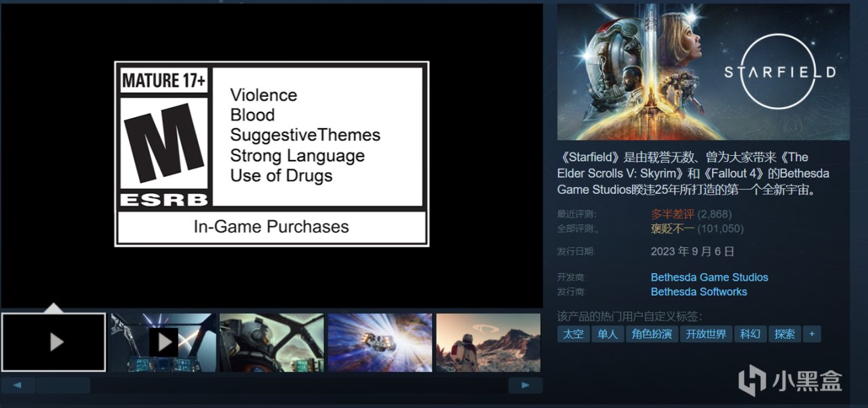The image size is (868, 408).
Task: Click the left scroll arrow under thumbnails
Action: pos(18,386)
